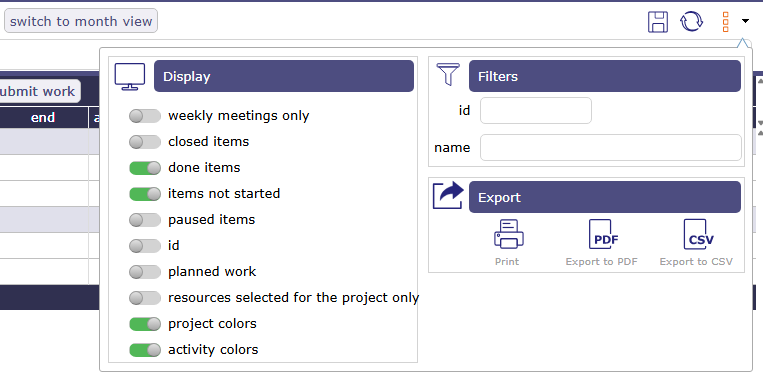Toggle the id display switch

pyautogui.click(x=145, y=246)
